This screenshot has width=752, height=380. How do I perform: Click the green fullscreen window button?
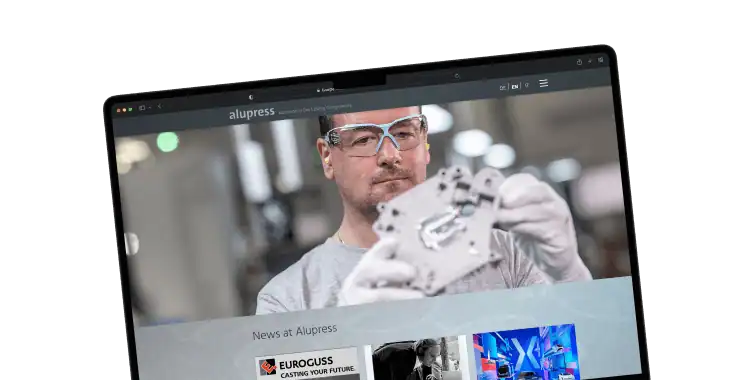(130, 109)
